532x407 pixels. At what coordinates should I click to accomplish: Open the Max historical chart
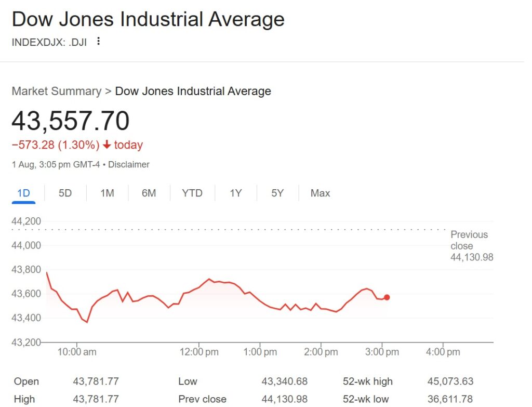[320, 193]
